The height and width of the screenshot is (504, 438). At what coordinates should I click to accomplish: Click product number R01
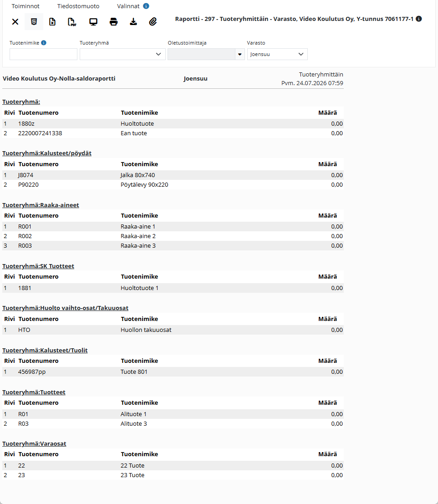tap(23, 414)
